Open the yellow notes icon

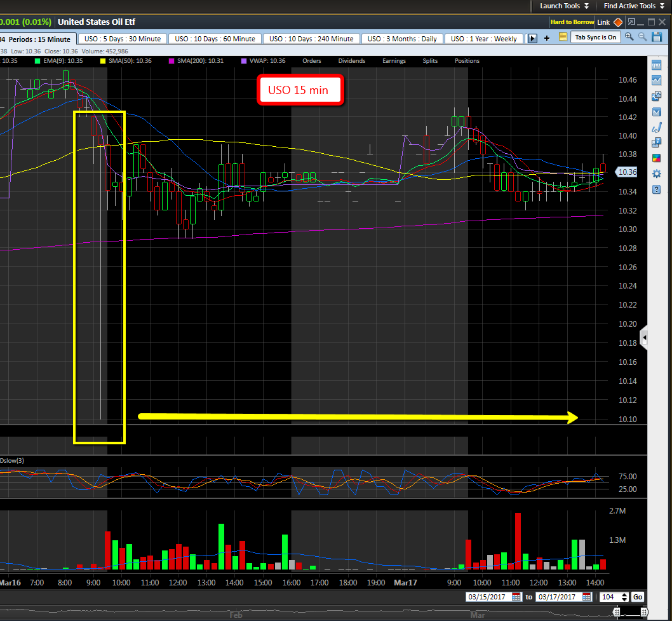click(563, 38)
